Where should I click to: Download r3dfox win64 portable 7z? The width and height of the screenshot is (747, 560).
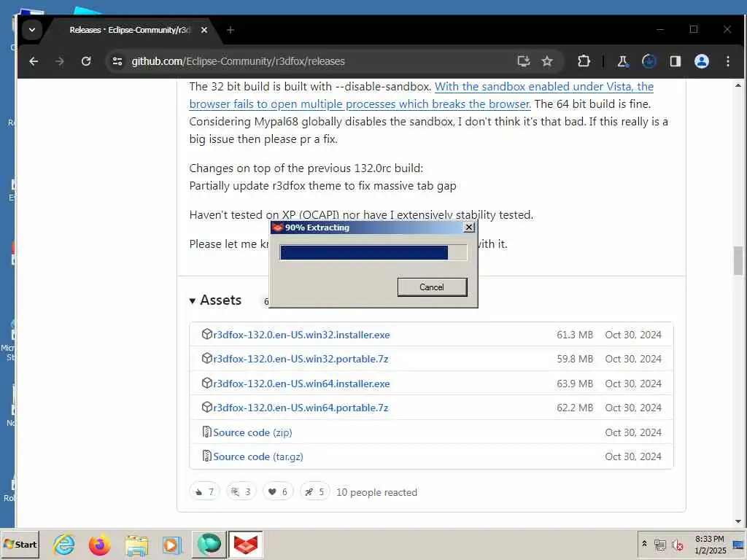click(x=301, y=408)
